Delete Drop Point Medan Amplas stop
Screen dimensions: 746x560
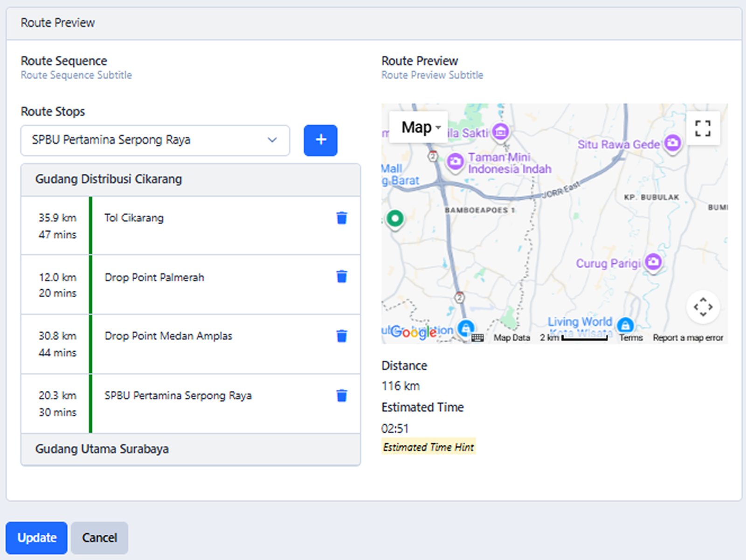342,336
